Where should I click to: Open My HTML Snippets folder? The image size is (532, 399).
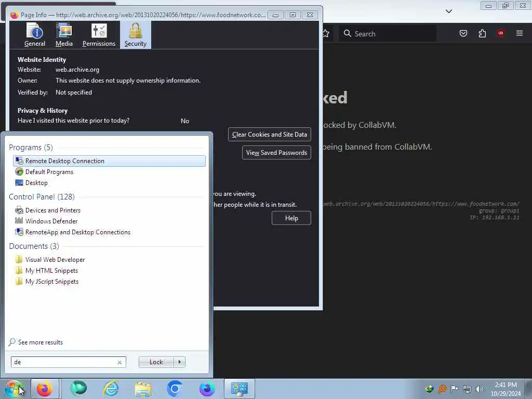(109, 270)
